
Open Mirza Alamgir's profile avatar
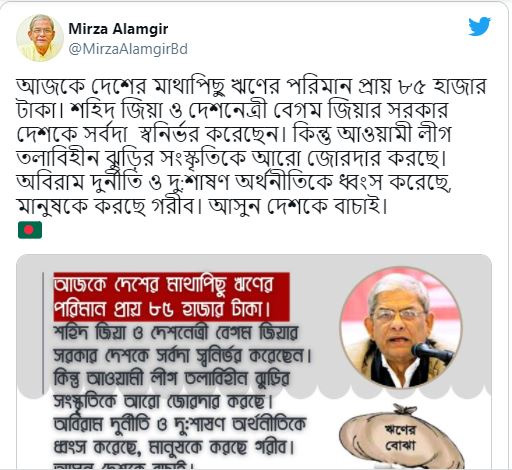pyautogui.click(x=40, y=38)
